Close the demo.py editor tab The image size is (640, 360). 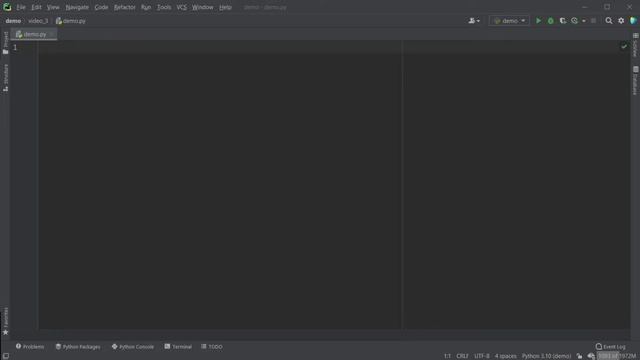pyautogui.click(x=52, y=35)
